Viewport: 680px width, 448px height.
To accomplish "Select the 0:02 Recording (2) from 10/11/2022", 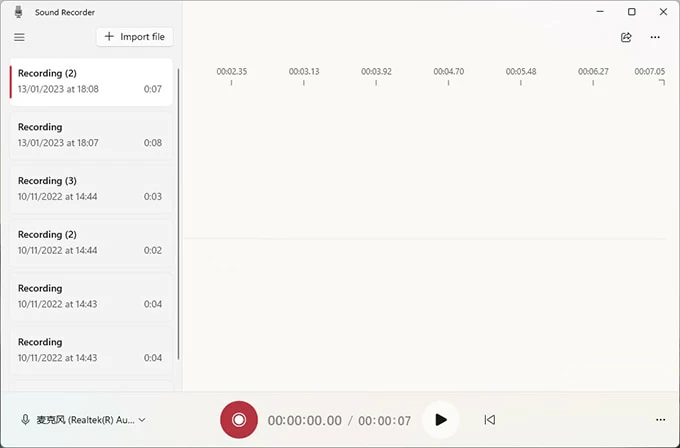I will click(x=90, y=242).
